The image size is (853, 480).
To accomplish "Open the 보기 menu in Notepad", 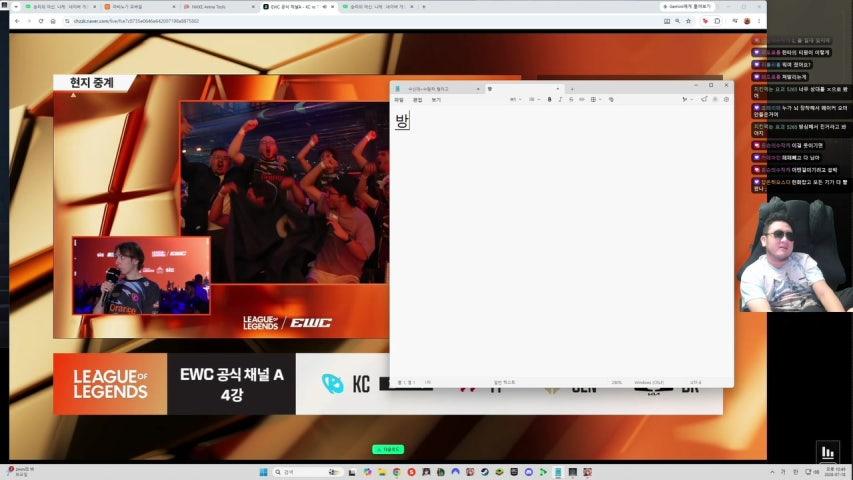I will [x=436, y=100].
